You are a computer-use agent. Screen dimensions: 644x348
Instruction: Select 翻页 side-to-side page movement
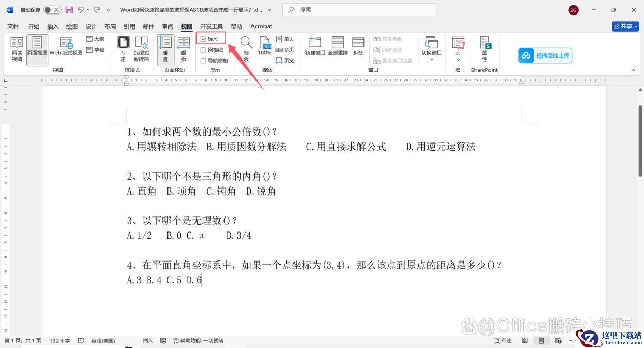tap(184, 49)
